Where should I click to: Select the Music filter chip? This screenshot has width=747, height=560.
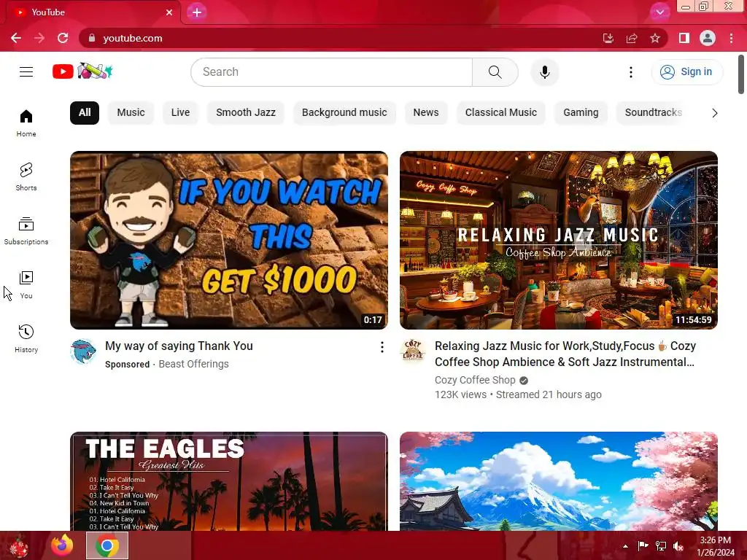(x=131, y=113)
